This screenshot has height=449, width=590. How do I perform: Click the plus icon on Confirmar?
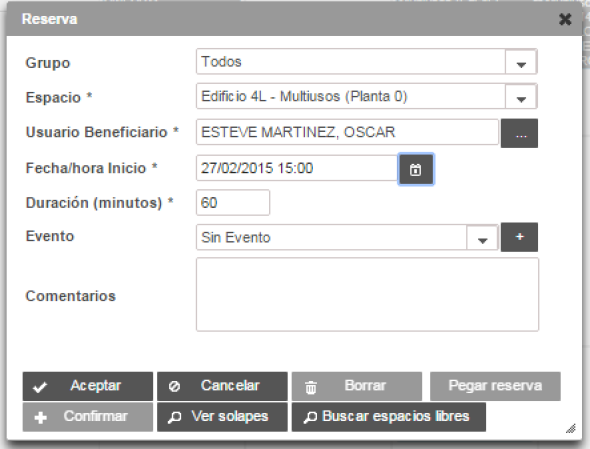pyautogui.click(x=40, y=417)
